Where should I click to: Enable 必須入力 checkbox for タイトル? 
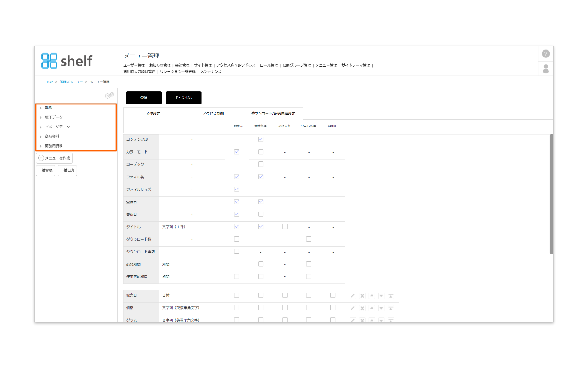[285, 227]
